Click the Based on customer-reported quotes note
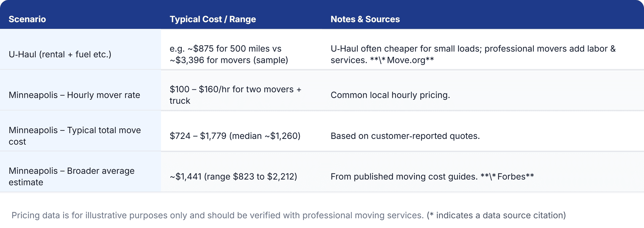The image size is (644, 228). click(x=405, y=136)
